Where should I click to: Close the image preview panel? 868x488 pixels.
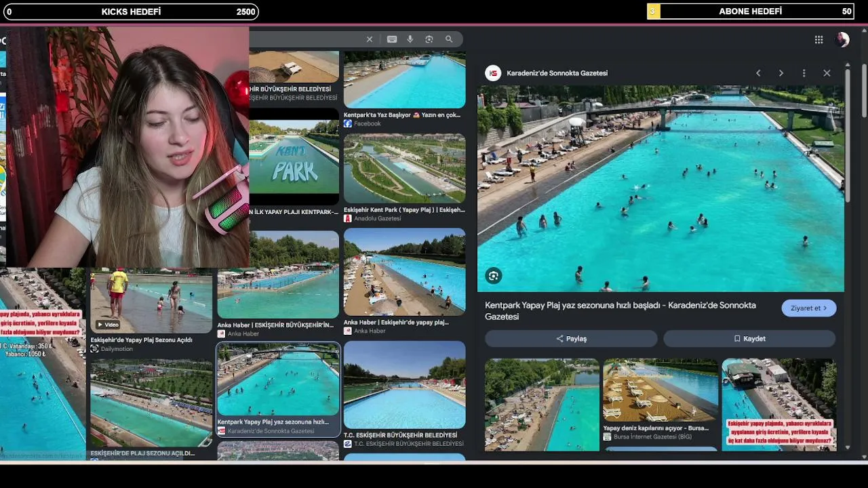coord(827,73)
